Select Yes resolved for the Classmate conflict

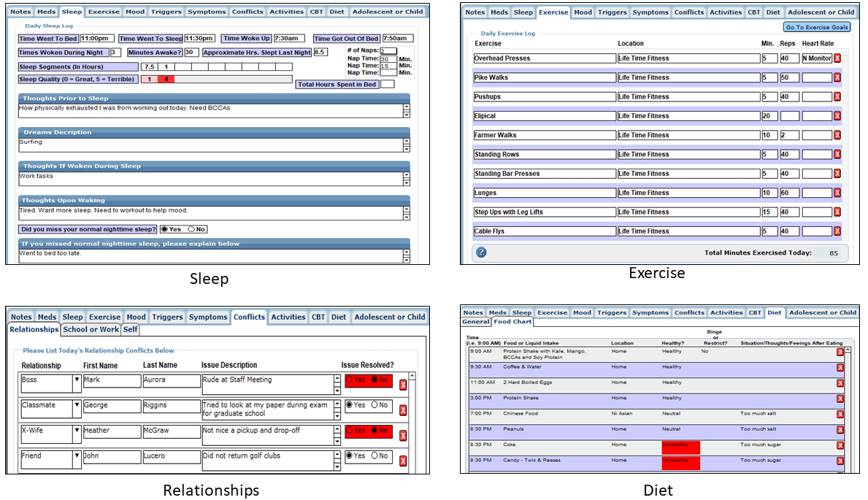[x=349, y=405]
